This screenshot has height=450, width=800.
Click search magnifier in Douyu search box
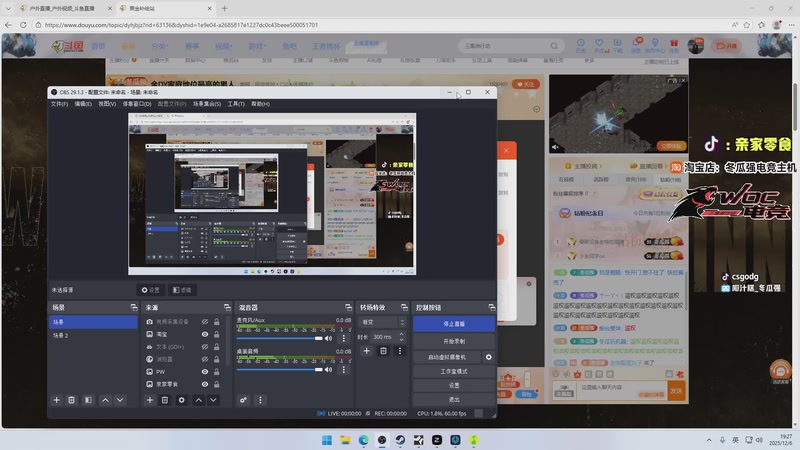click(554, 46)
